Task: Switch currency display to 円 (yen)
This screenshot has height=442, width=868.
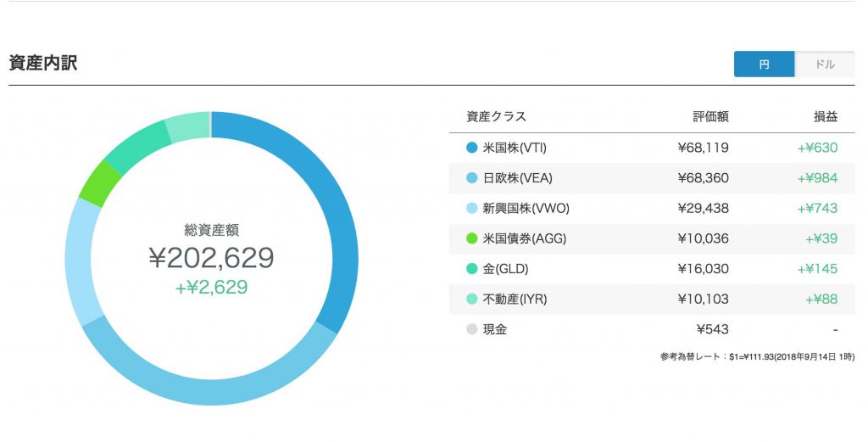Action: [x=764, y=64]
